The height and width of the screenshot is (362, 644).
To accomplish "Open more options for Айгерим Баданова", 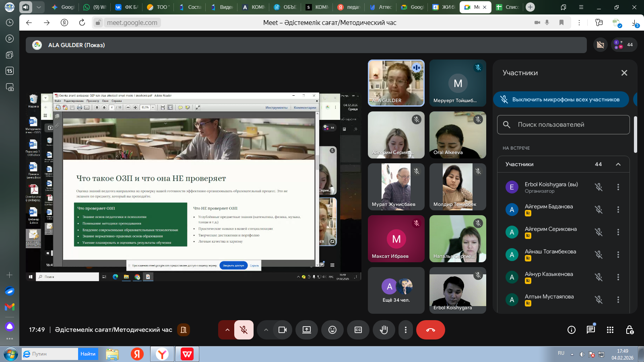I will click(618, 210).
